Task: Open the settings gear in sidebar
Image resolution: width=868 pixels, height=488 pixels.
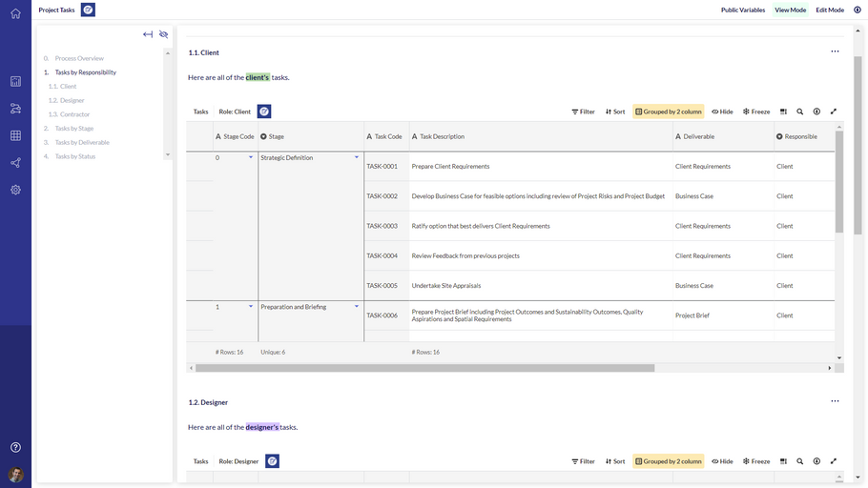Action: tap(15, 190)
